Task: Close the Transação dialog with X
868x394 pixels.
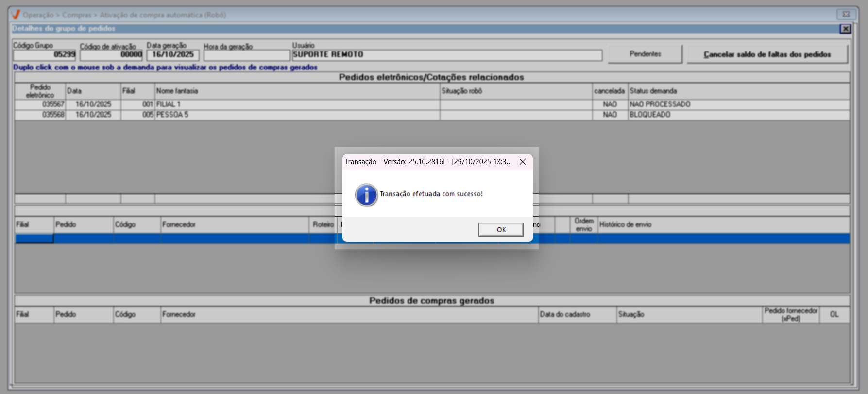Action: point(523,162)
